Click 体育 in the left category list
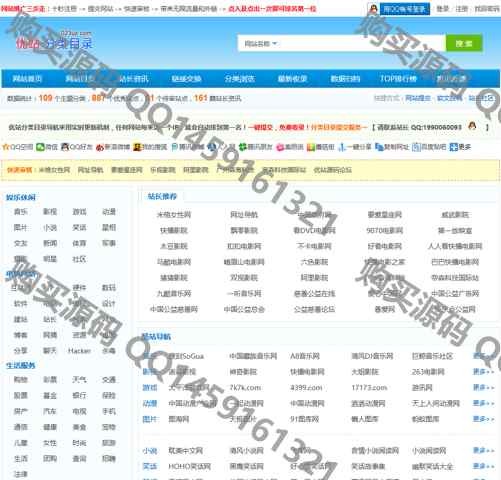 [79, 243]
